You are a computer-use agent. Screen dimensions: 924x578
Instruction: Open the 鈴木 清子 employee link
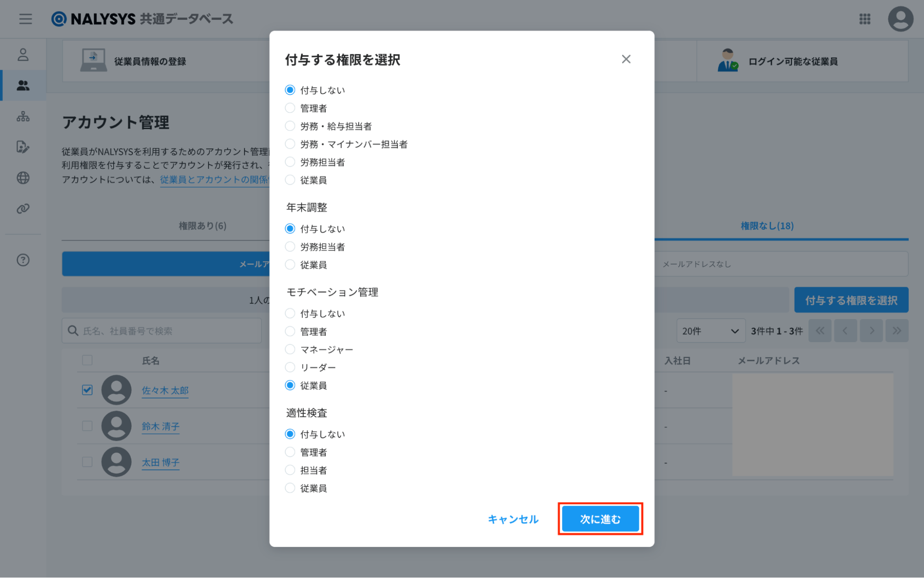(160, 426)
